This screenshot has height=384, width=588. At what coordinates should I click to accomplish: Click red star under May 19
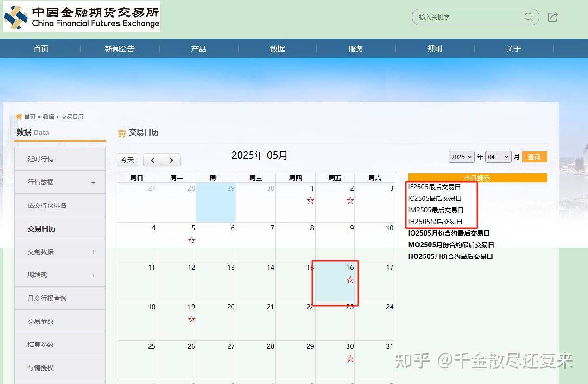pyautogui.click(x=192, y=319)
